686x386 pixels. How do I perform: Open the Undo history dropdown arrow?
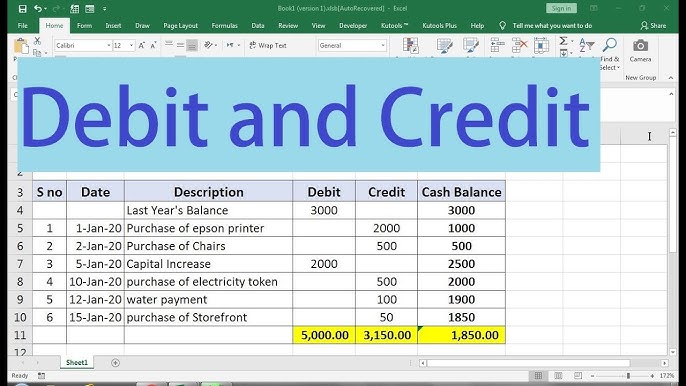pyautogui.click(x=45, y=9)
